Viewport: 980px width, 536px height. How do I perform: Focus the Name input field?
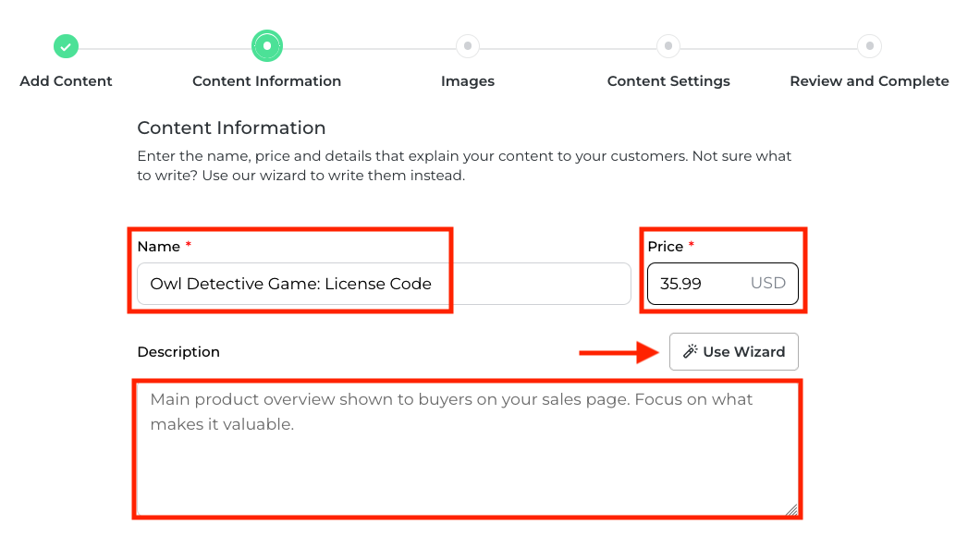click(x=384, y=284)
